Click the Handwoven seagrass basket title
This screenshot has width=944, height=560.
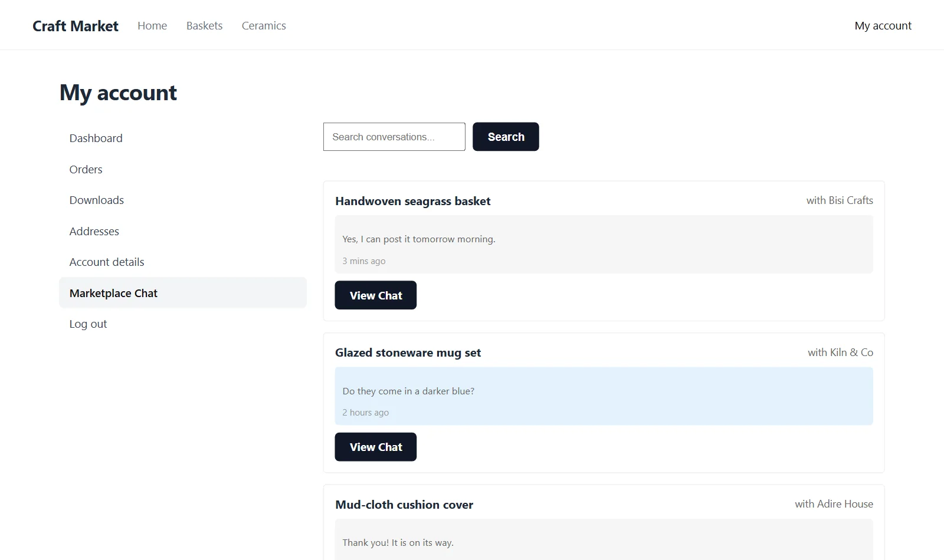(413, 201)
